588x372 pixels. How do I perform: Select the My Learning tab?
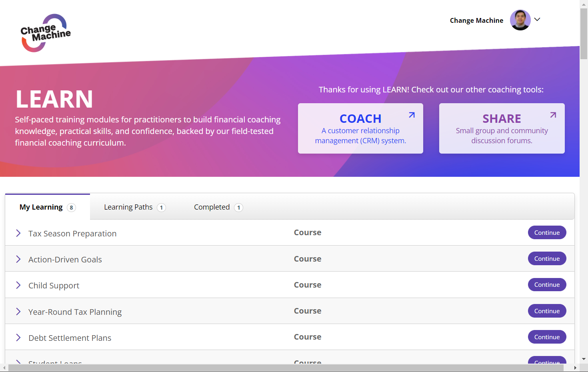pos(48,207)
